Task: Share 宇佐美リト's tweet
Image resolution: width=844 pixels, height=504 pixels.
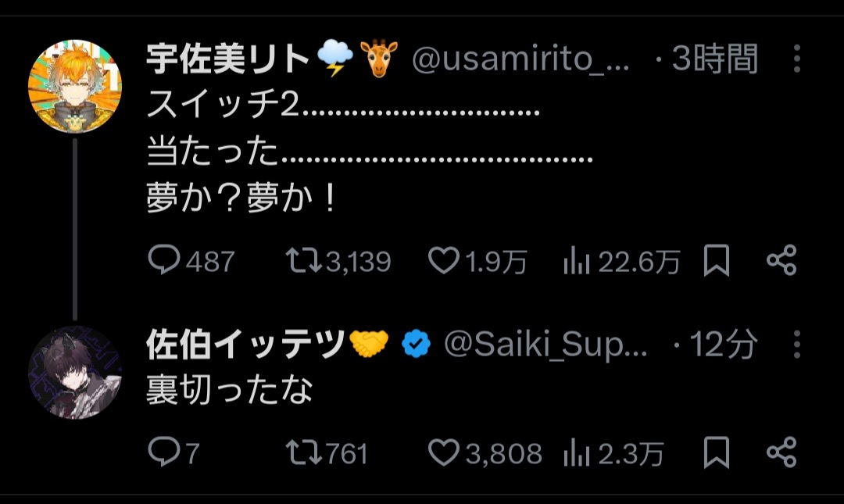Action: (x=781, y=261)
